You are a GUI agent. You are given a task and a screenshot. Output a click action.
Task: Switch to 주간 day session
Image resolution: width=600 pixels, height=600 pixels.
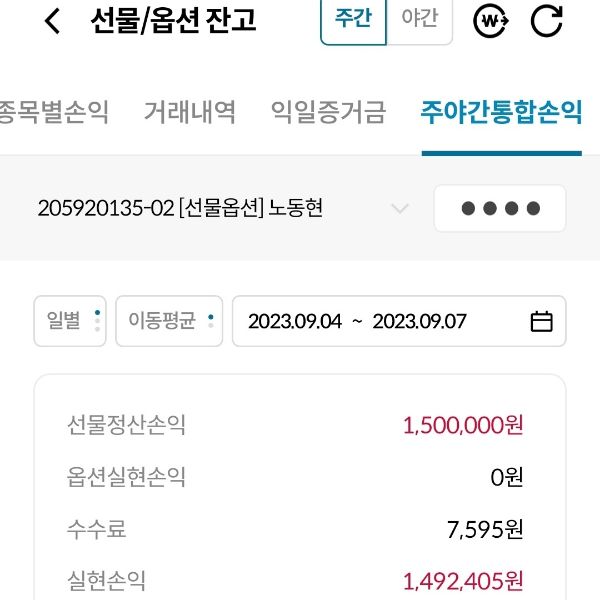(x=353, y=20)
